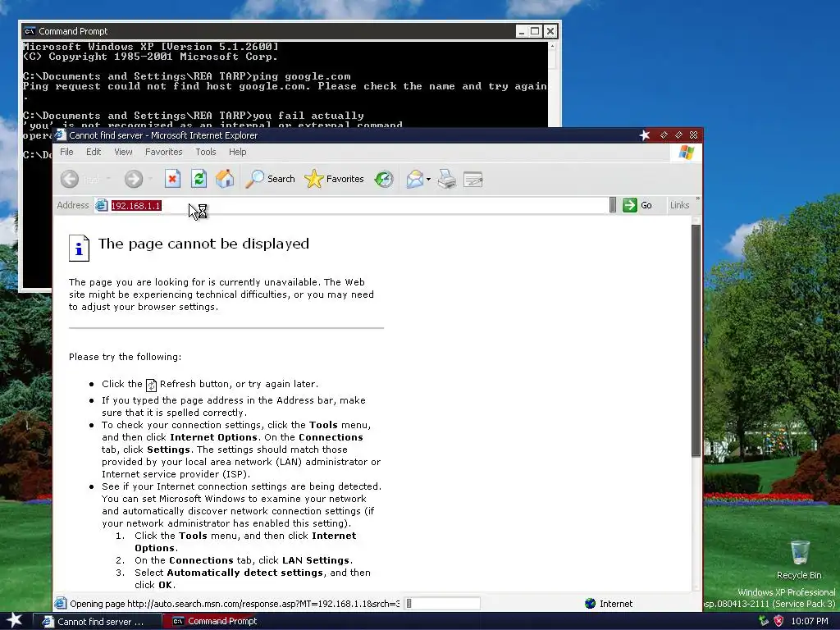This screenshot has height=630, width=840.
Task: Click the Go button next to address bar
Action: click(637, 205)
